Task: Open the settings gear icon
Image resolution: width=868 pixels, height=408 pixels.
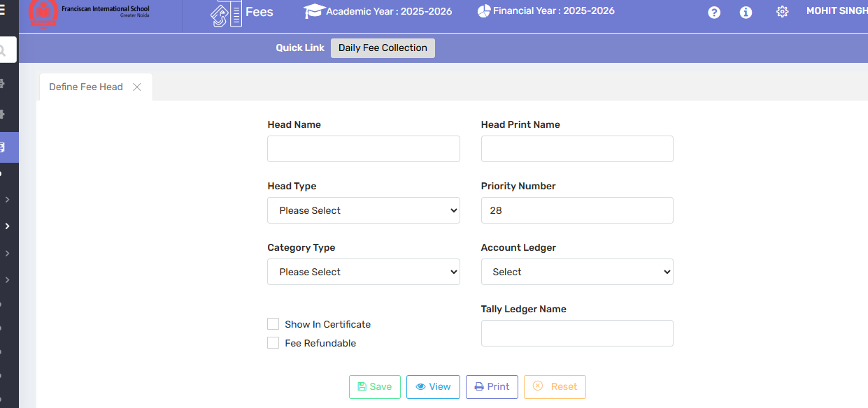Action: click(782, 12)
